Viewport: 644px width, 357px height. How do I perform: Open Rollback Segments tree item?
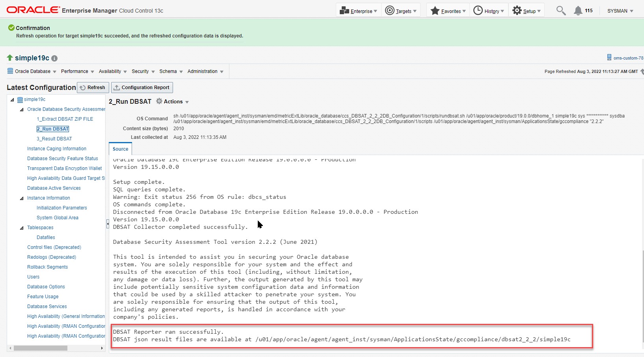click(x=48, y=267)
